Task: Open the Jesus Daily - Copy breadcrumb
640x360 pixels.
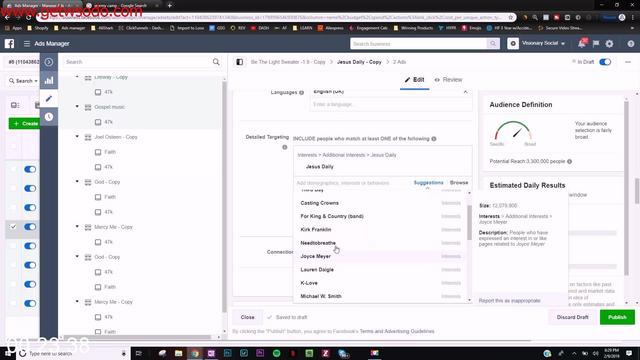Action: (x=359, y=62)
